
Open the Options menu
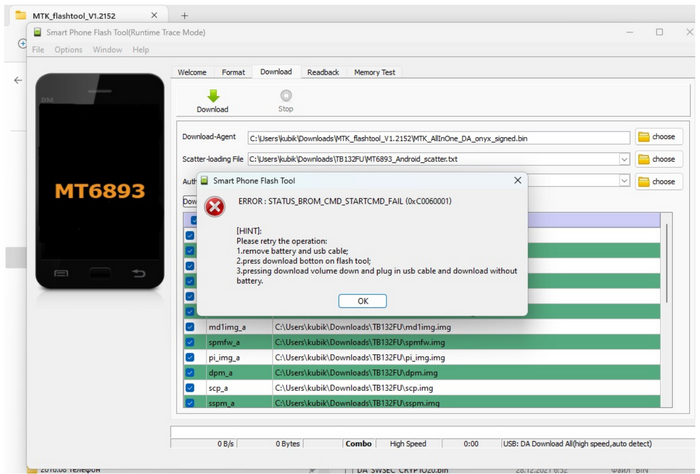point(68,49)
